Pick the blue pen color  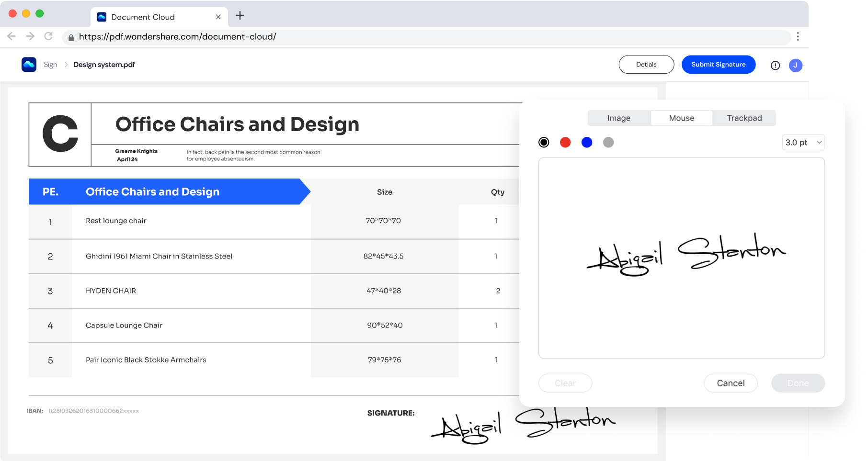[x=587, y=142]
